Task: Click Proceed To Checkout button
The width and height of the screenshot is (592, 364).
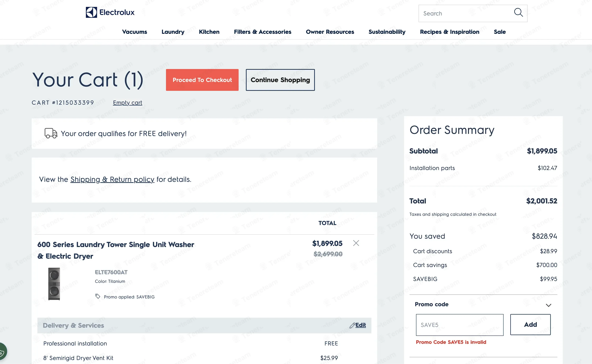Action: (202, 80)
